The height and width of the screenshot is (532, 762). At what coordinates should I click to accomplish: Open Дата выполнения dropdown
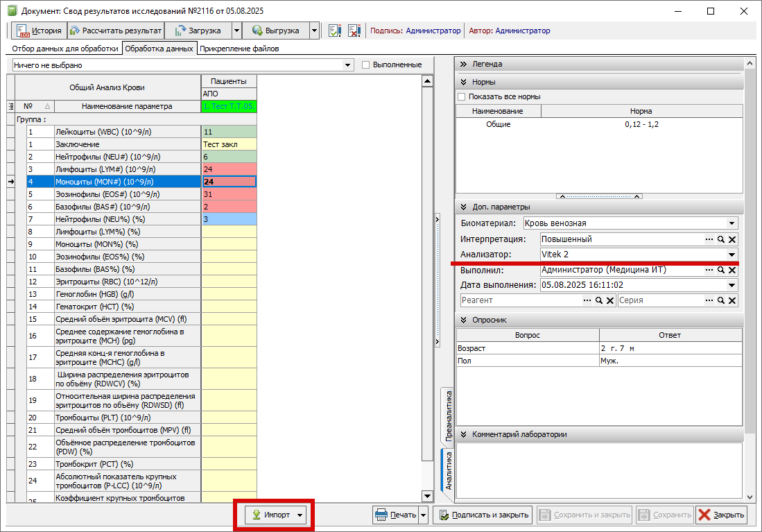(x=731, y=285)
